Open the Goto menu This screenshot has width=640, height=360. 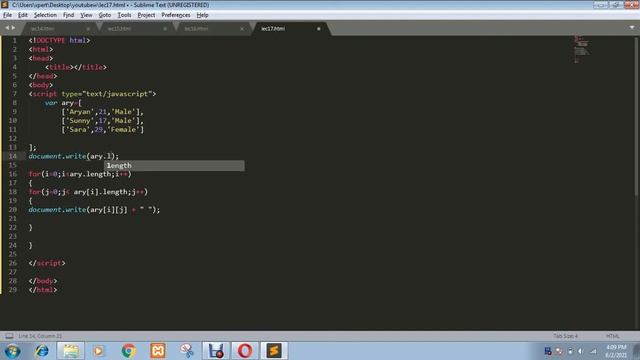(x=104, y=15)
